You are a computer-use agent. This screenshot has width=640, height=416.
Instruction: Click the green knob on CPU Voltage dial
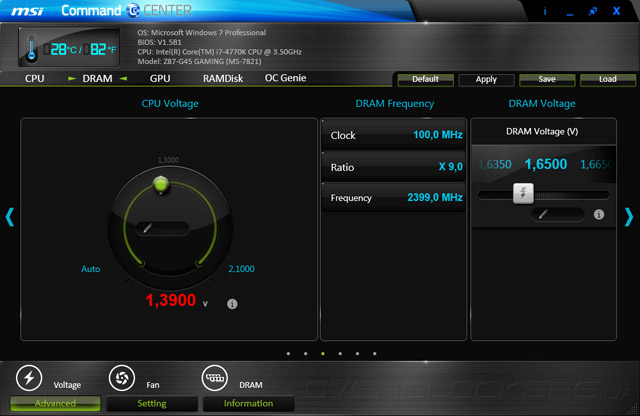[x=161, y=184]
